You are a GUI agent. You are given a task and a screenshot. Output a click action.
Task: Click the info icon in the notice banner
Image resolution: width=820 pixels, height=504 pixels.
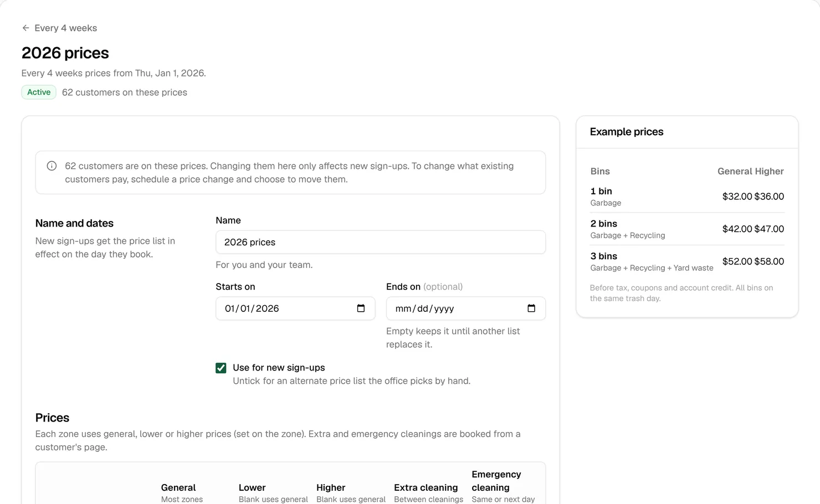(52, 166)
